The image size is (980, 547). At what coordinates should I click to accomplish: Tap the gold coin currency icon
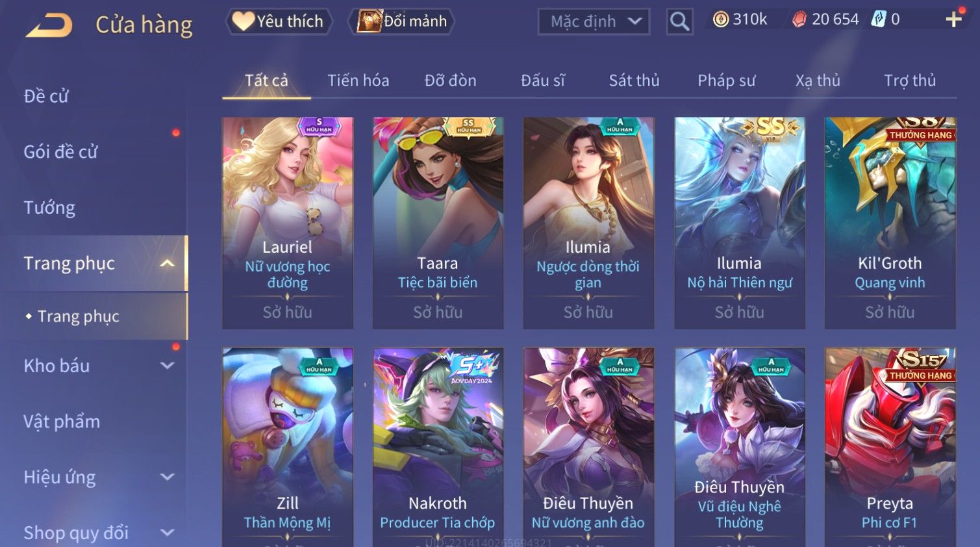[x=720, y=19]
